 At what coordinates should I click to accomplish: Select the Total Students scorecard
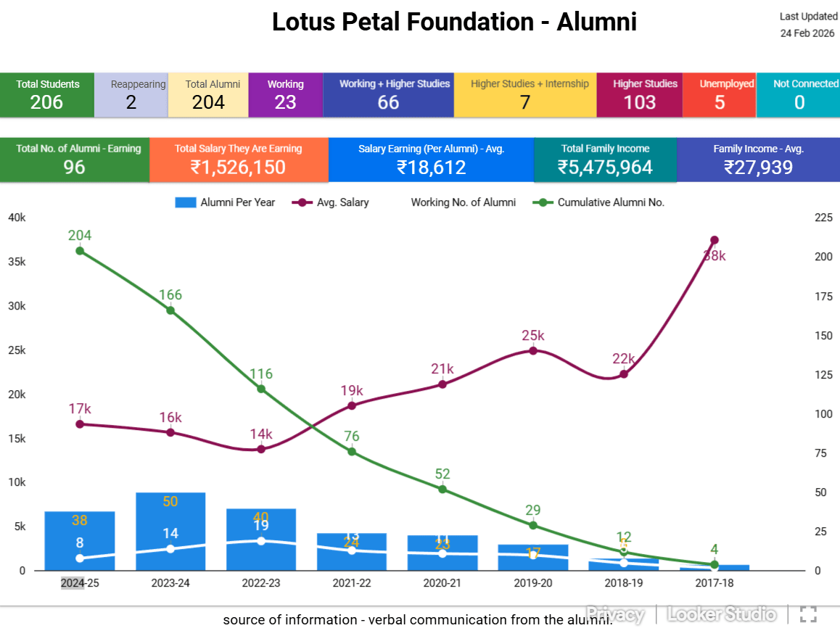tap(47, 95)
